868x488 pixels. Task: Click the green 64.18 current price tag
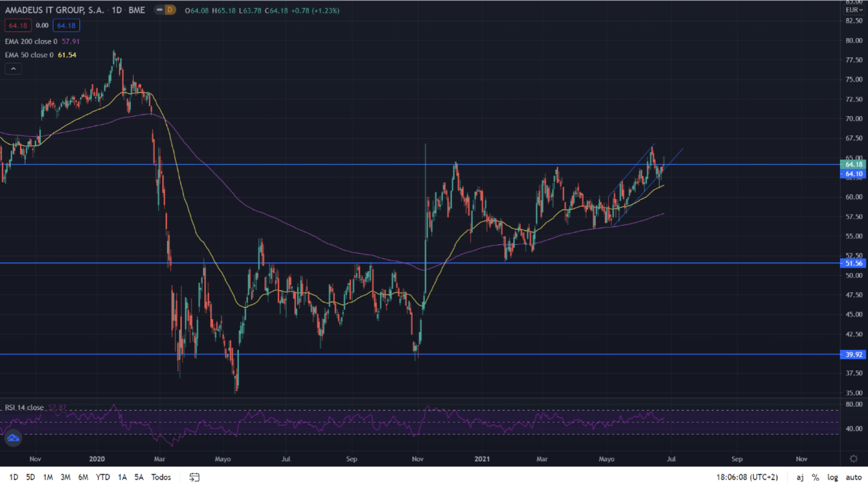[x=853, y=164]
